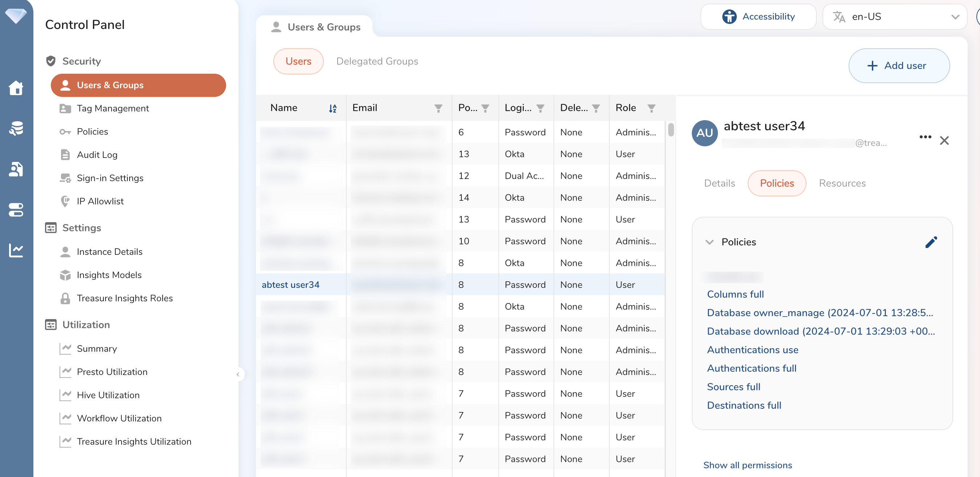Viewport: 980px width, 477px height.
Task: Click the Email column filter icon
Action: (x=438, y=109)
